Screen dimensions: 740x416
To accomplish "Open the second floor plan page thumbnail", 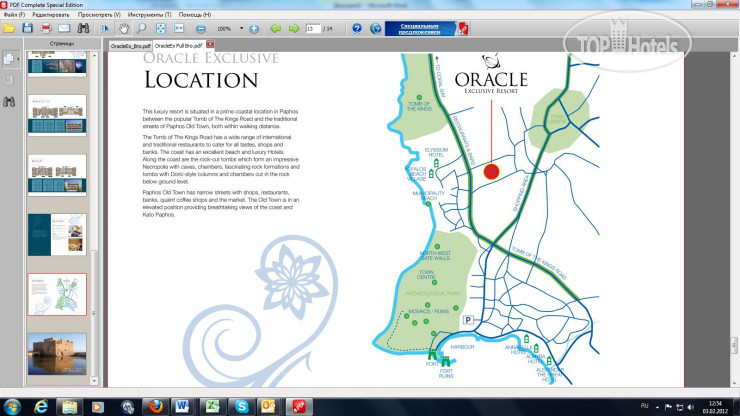I will 57,175.
